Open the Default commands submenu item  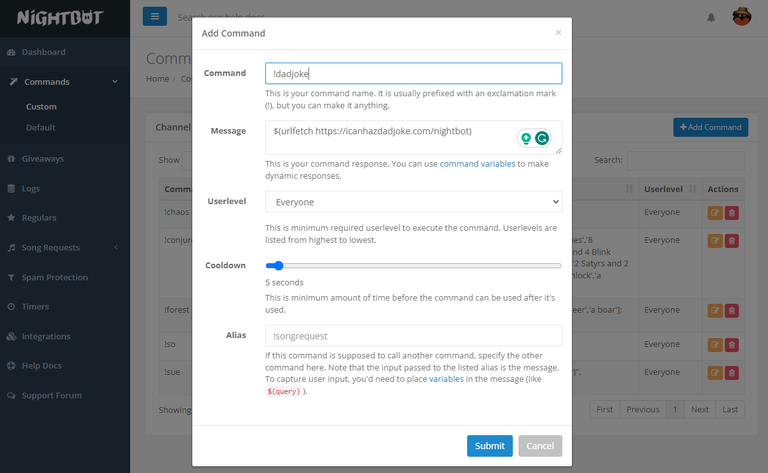pyautogui.click(x=41, y=127)
